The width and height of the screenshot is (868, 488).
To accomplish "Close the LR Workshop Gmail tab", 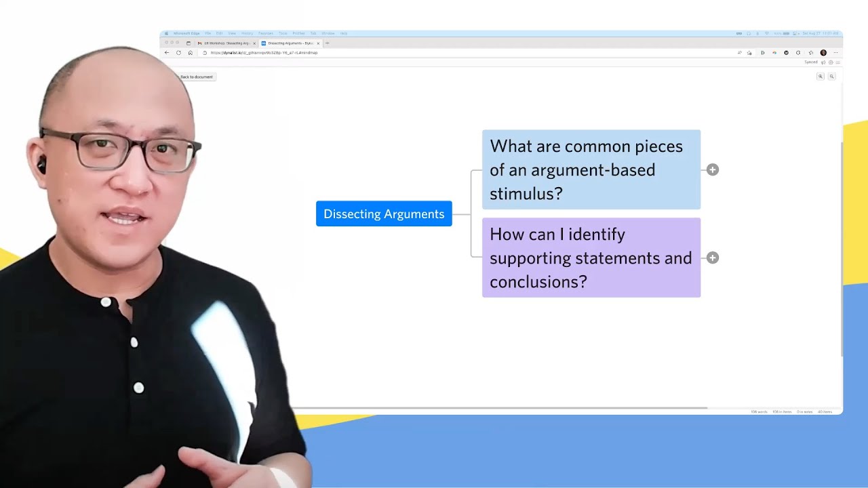I will [254, 43].
